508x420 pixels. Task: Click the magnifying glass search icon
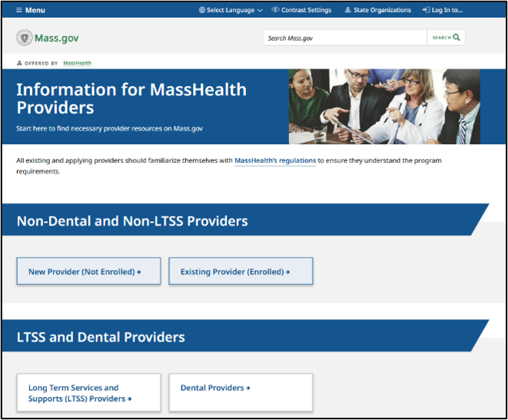457,37
